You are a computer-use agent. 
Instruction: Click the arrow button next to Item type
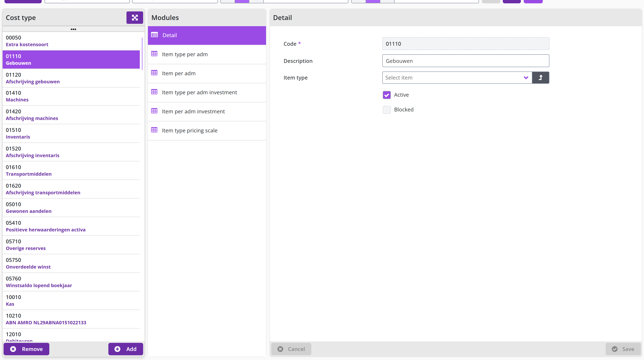[x=540, y=78]
